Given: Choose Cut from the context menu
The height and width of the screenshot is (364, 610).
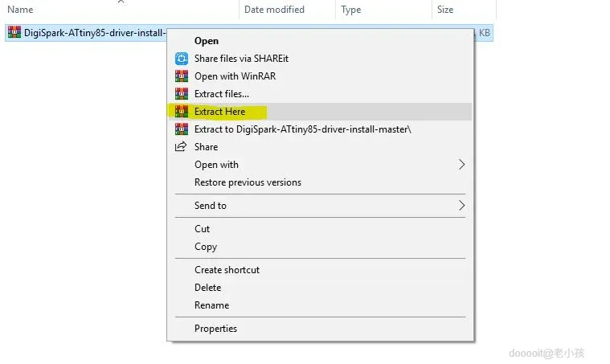Looking at the screenshot, I should (203, 229).
